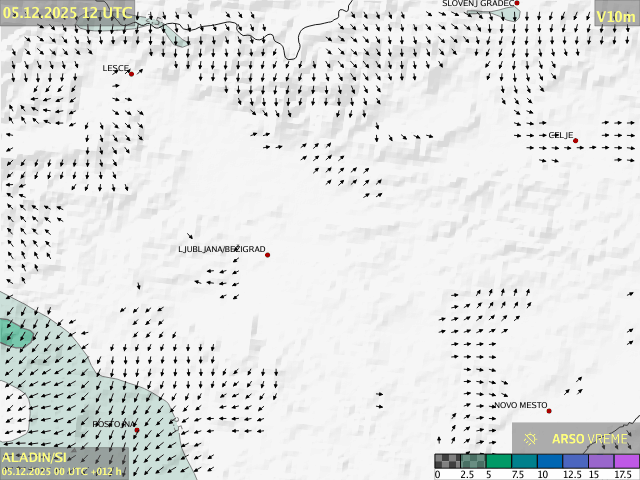Click the checkered 0–2.5 legend swatch

(447, 461)
